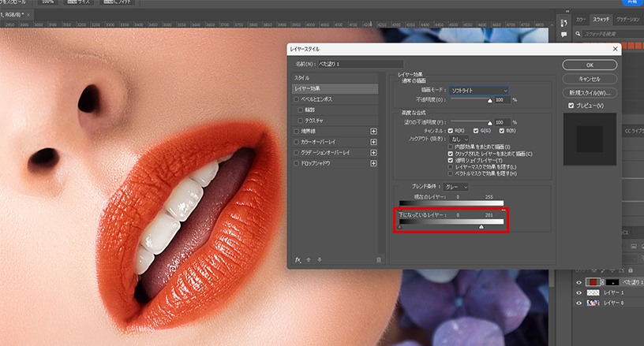Click the move effect up arrow
Screen dimensions: 644x346
(x=309, y=259)
